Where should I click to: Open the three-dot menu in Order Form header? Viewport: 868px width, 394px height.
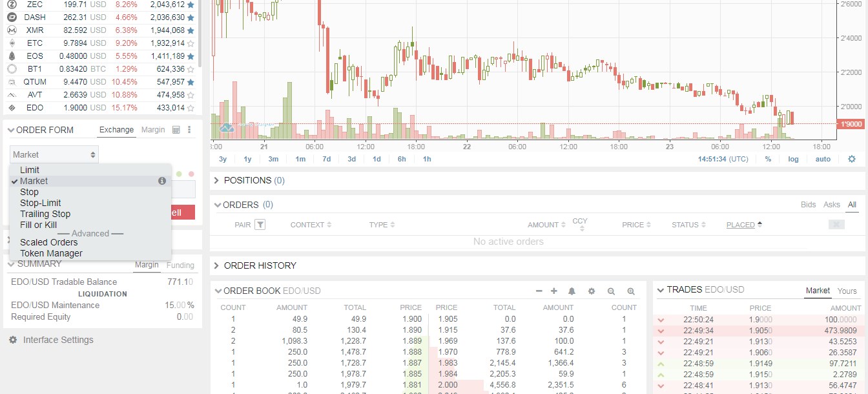tap(191, 129)
